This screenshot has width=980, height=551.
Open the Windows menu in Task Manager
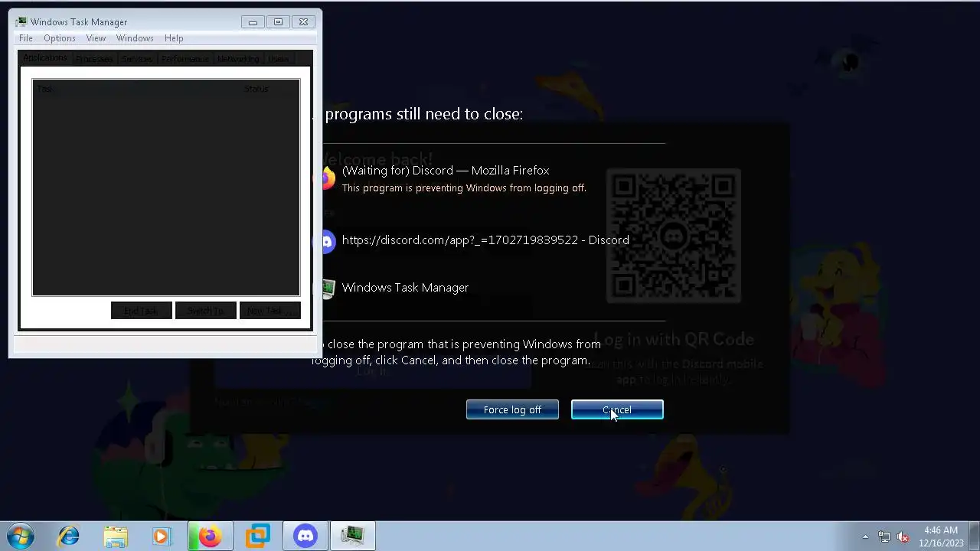click(x=135, y=38)
